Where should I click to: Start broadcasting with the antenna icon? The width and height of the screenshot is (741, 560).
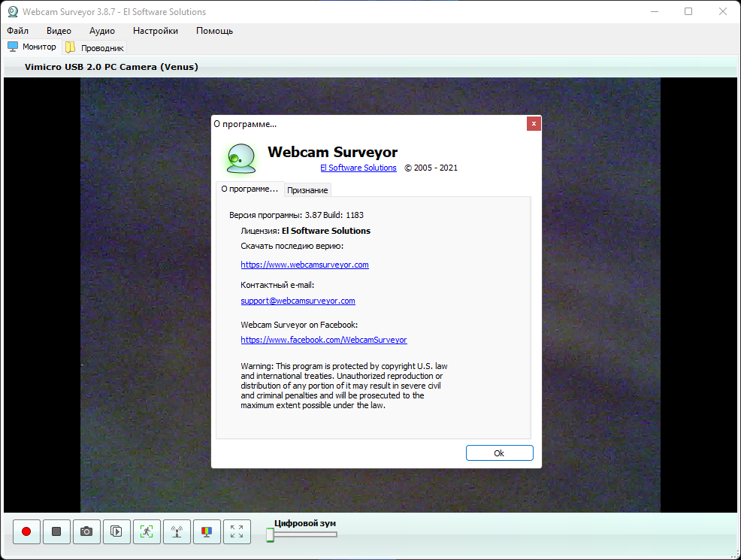coord(177,531)
